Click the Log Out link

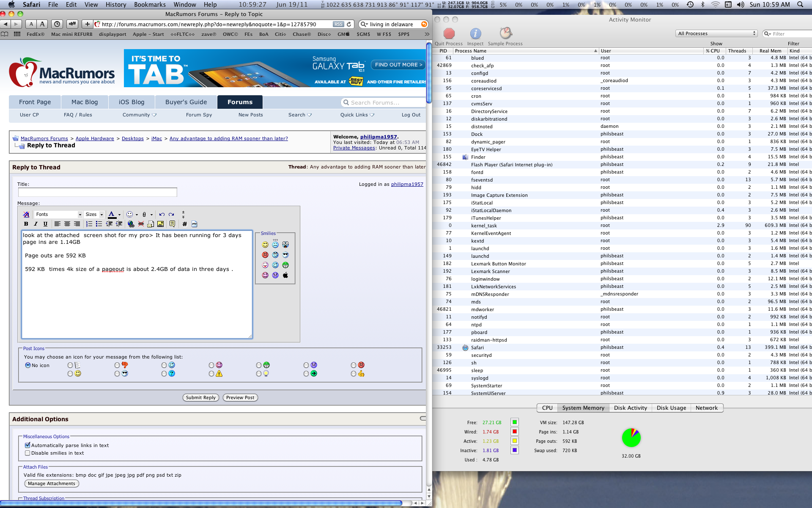(411, 115)
